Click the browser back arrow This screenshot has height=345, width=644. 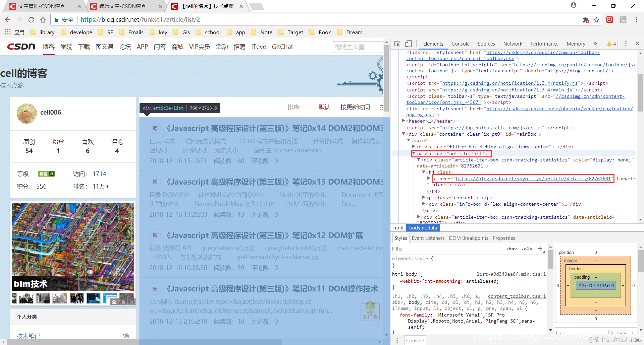click(8, 20)
